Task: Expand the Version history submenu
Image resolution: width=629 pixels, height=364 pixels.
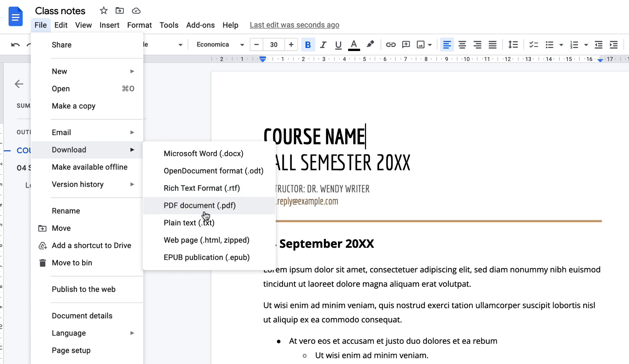Action: (x=87, y=184)
